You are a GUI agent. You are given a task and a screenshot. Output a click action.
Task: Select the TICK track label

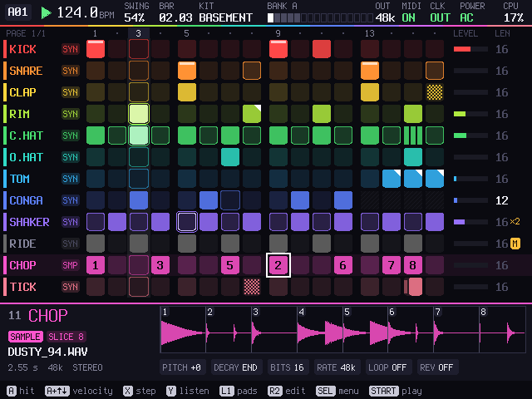[22, 287]
